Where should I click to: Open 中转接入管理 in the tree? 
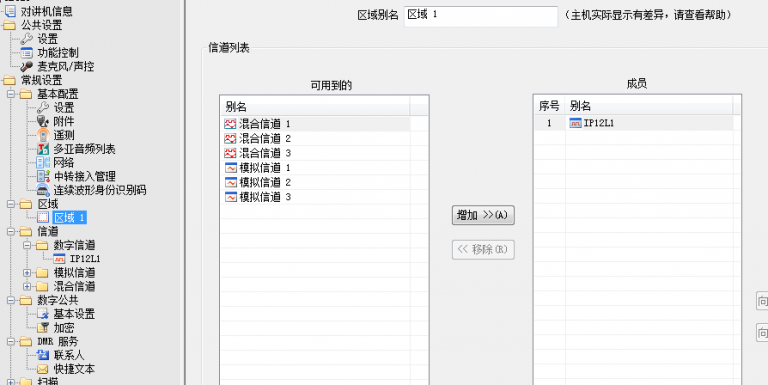click(84, 176)
